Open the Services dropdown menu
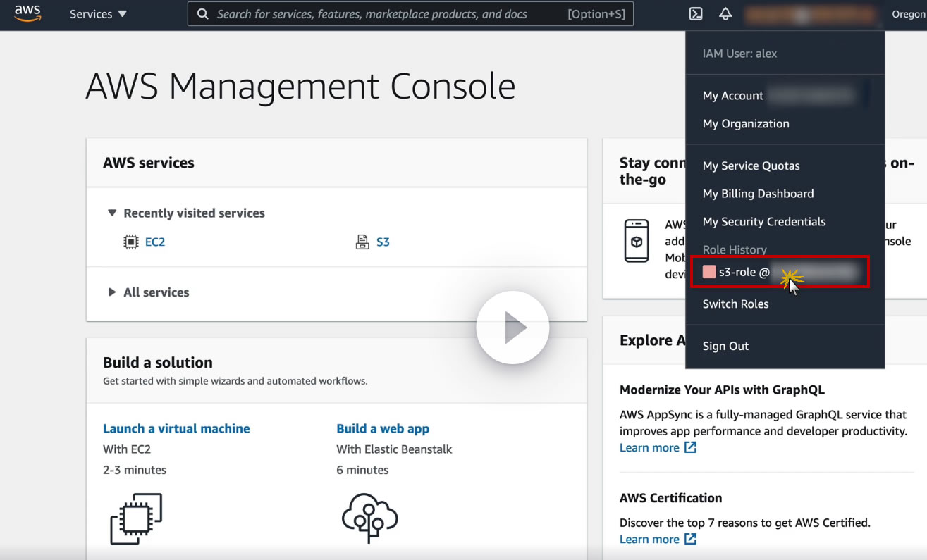The width and height of the screenshot is (927, 560). pos(98,14)
